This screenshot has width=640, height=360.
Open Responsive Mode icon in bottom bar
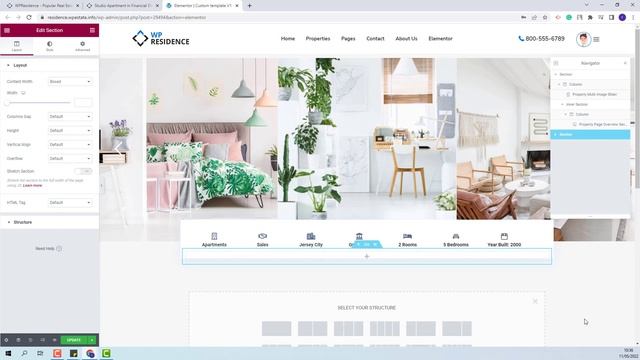42,340
